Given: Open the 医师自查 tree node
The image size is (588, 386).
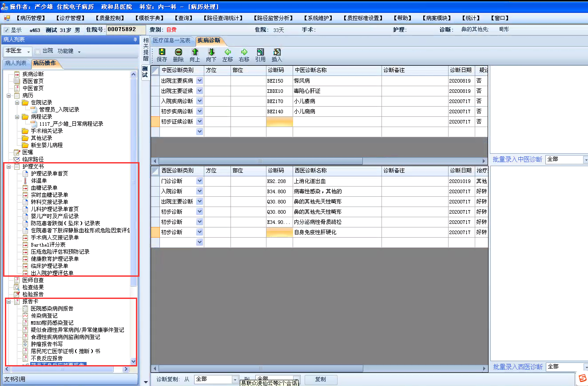Looking at the screenshot, I should click(33, 280).
